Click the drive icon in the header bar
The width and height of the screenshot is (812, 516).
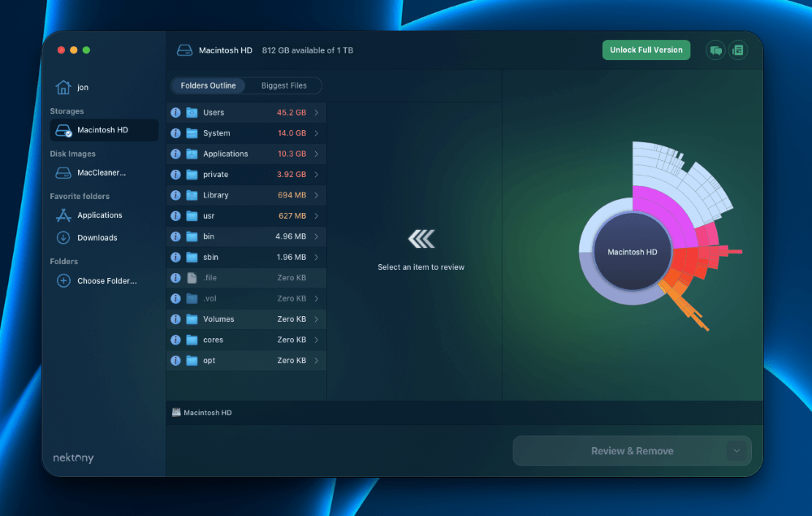184,50
